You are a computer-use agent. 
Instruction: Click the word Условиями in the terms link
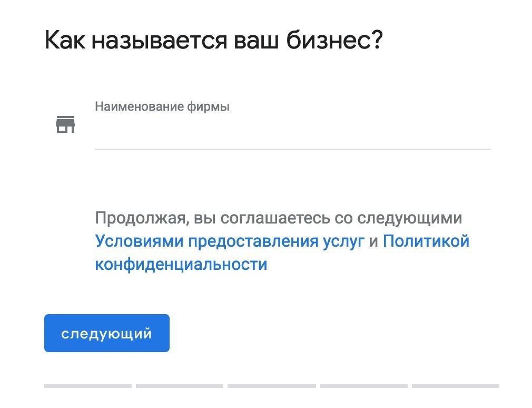(139, 241)
